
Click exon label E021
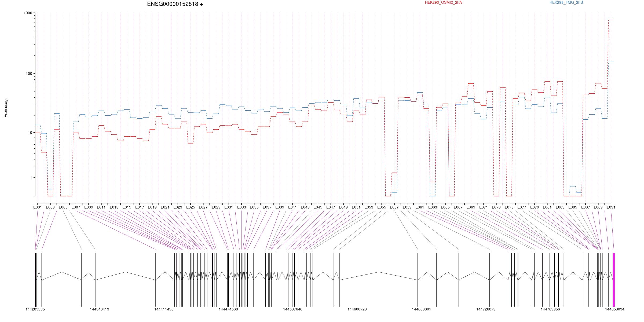click(165, 207)
